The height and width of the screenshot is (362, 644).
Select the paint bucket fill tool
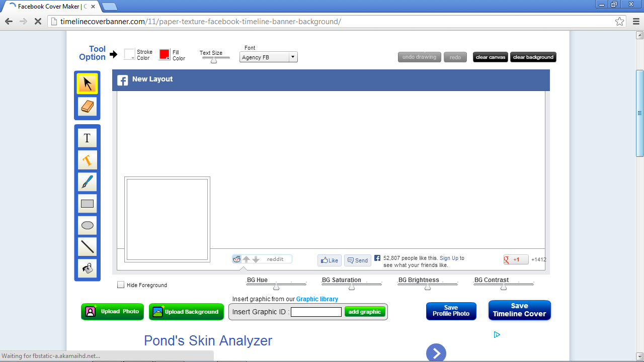coord(87,268)
